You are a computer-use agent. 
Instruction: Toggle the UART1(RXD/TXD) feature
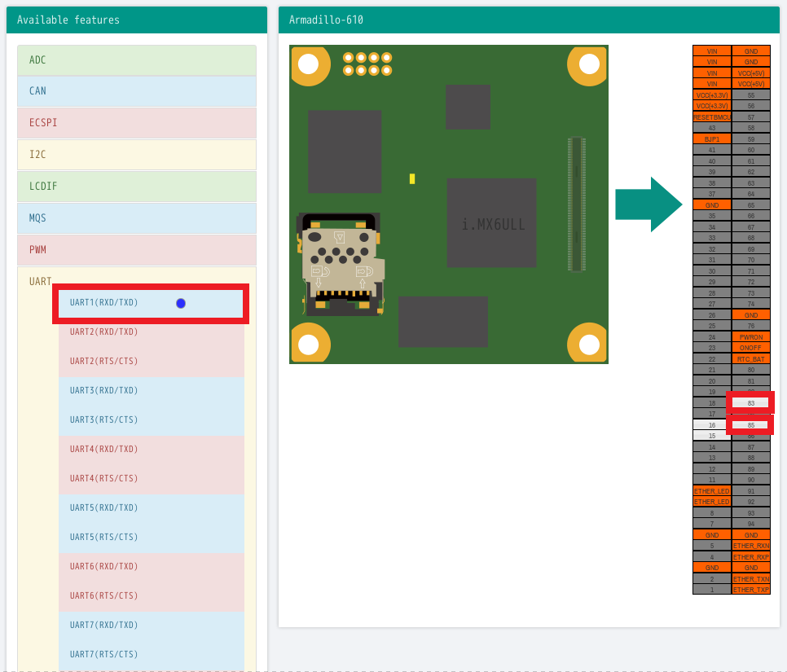[151, 303]
